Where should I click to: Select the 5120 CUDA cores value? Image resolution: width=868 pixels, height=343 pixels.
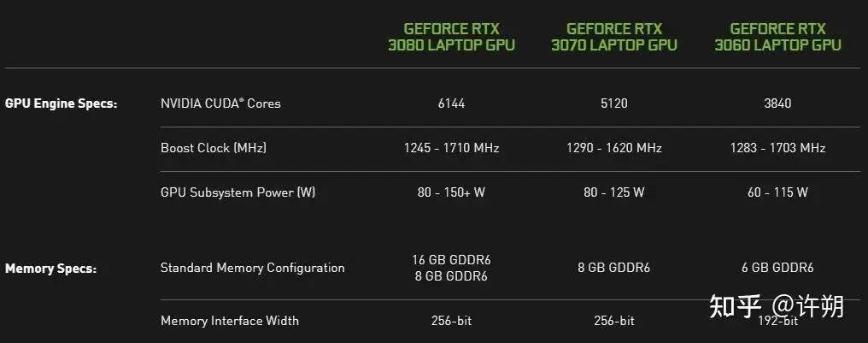point(613,103)
